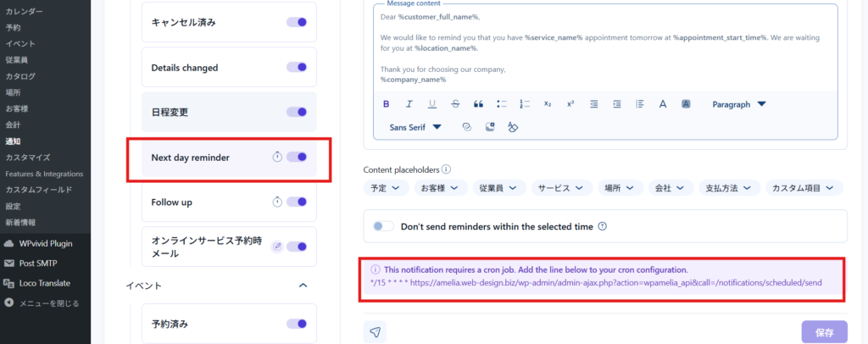Click the 保存 save button
The width and height of the screenshot is (868, 344).
pos(824,332)
